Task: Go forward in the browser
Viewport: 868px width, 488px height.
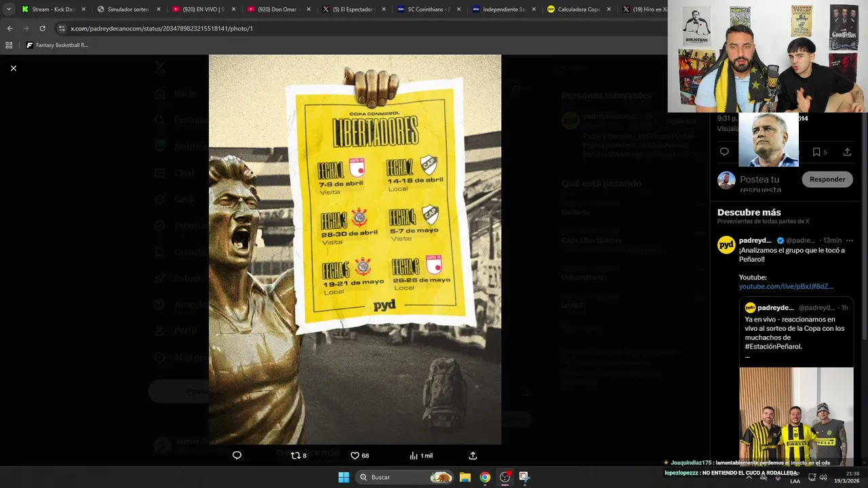Action: click(x=26, y=28)
